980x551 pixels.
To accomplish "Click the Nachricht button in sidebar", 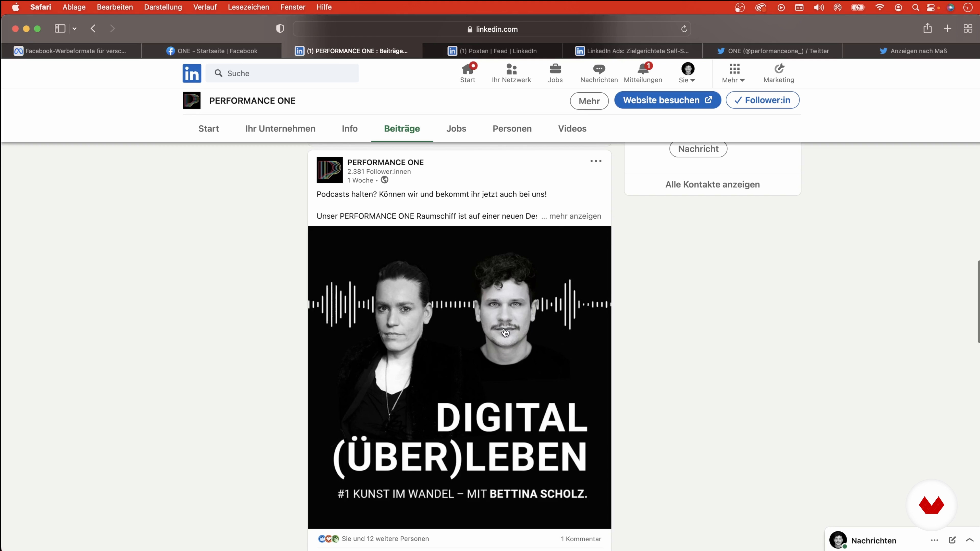I will click(698, 149).
